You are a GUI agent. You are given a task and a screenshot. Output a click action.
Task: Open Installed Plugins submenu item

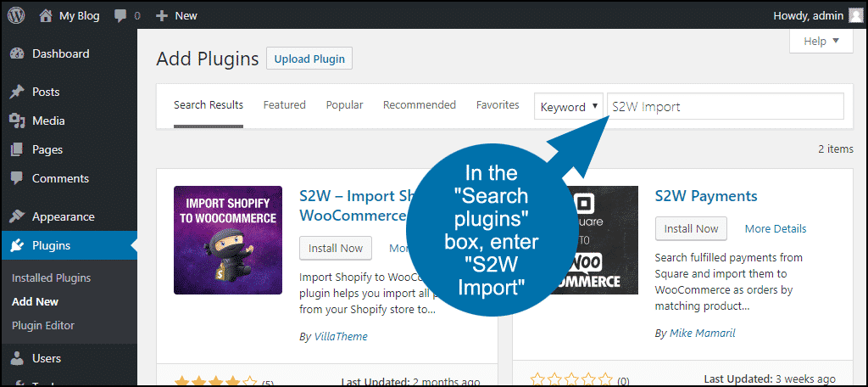coord(52,278)
